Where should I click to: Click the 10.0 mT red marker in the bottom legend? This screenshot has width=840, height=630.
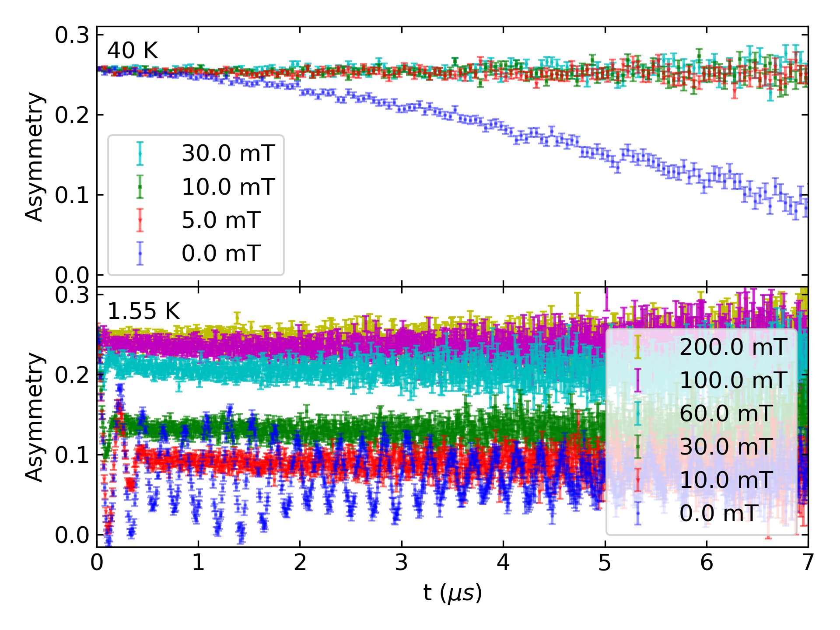(638, 480)
